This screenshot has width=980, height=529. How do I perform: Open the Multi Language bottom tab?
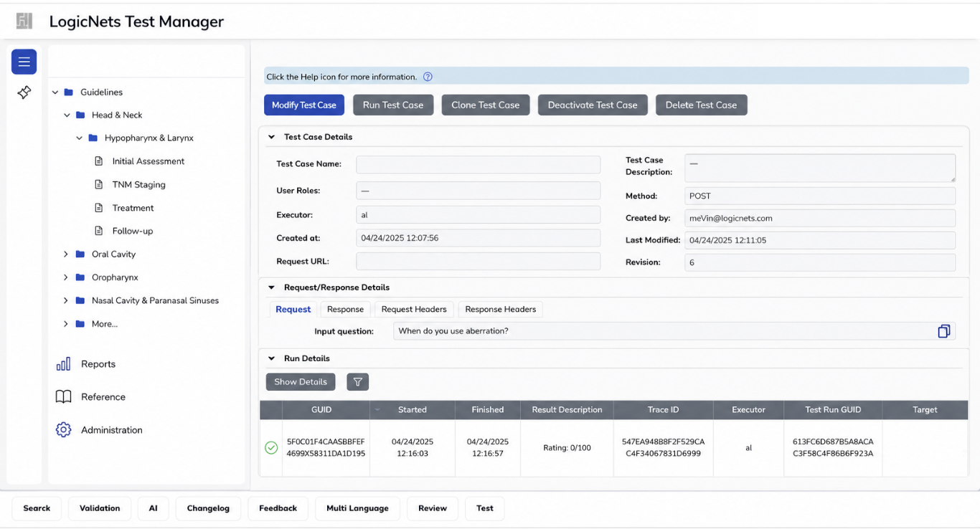(357, 508)
